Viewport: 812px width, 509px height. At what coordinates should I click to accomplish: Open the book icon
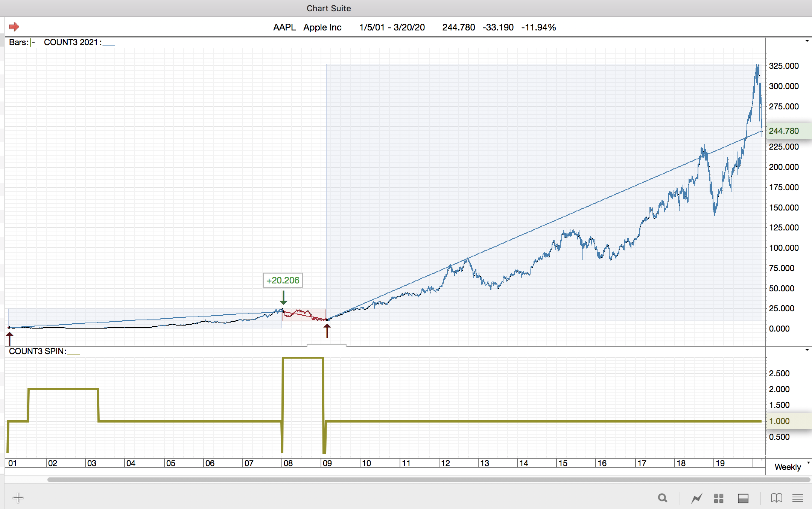pos(776,498)
